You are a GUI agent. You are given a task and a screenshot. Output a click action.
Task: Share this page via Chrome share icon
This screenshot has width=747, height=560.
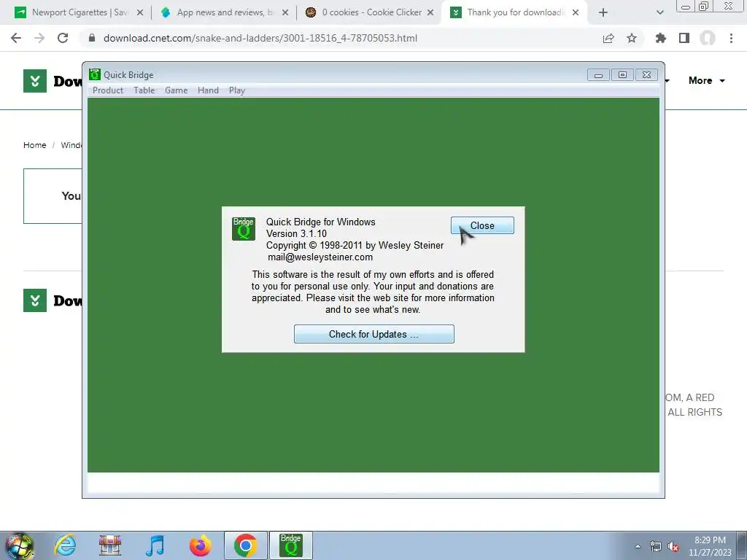(x=608, y=38)
